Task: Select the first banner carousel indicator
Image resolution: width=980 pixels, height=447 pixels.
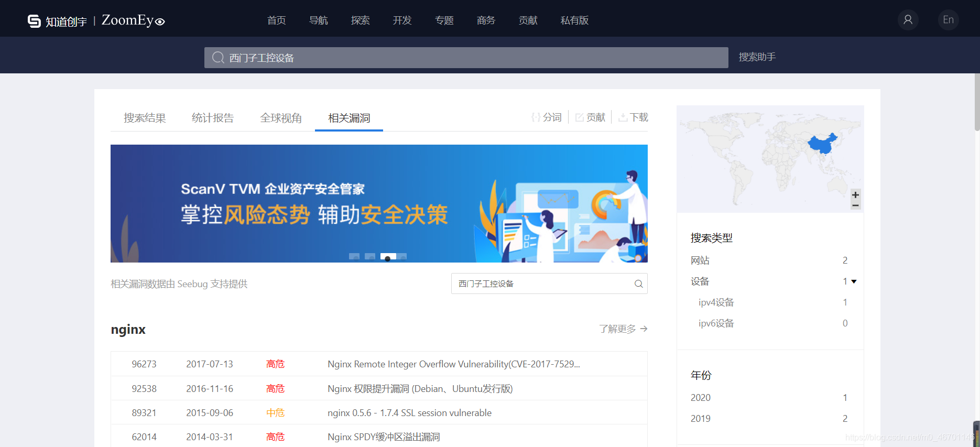Action: 354,257
